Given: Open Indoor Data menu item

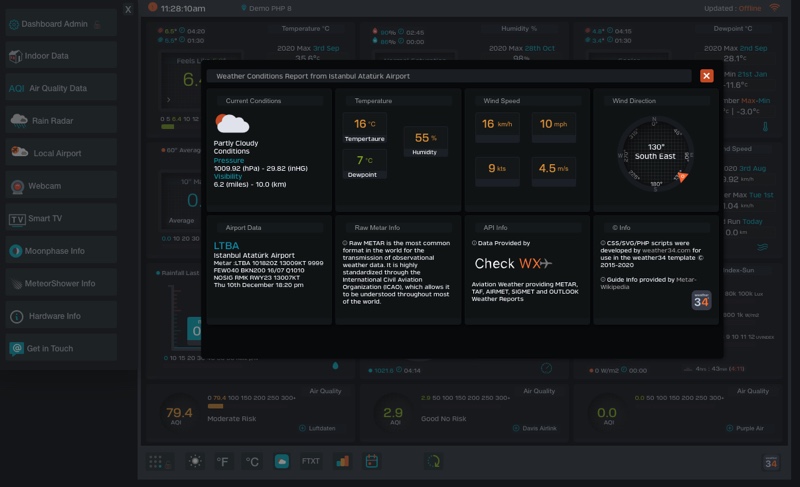Looking at the screenshot, I should pos(61,56).
